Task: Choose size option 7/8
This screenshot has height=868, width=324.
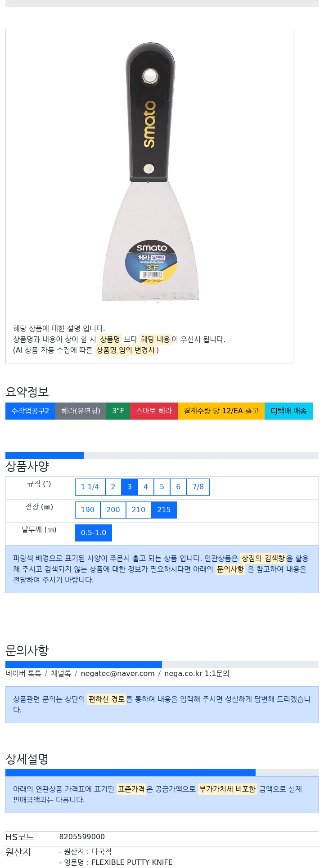Action: coord(198,487)
